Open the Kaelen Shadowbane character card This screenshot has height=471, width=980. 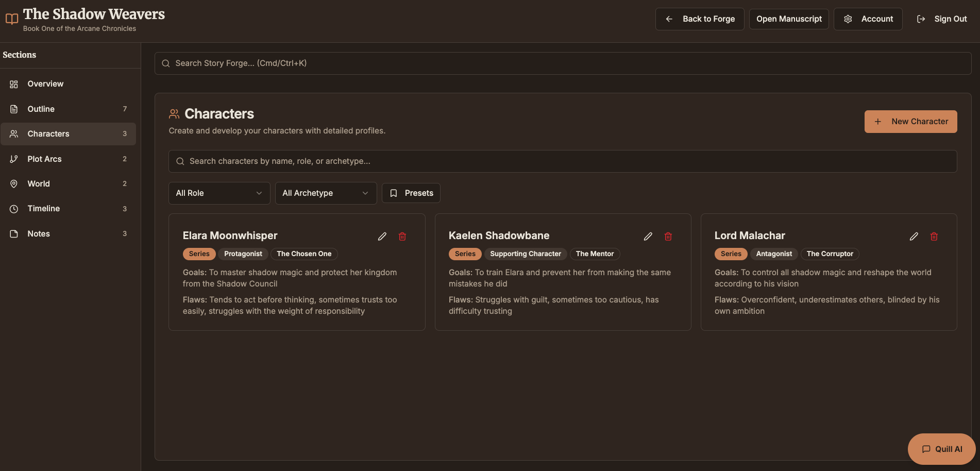[x=563, y=272]
